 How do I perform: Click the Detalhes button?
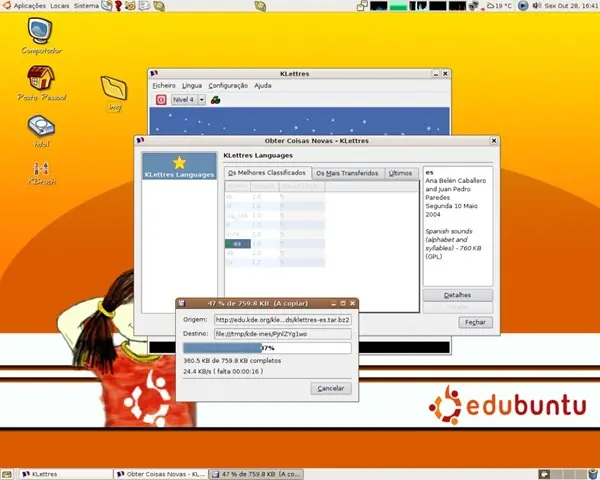[458, 295]
